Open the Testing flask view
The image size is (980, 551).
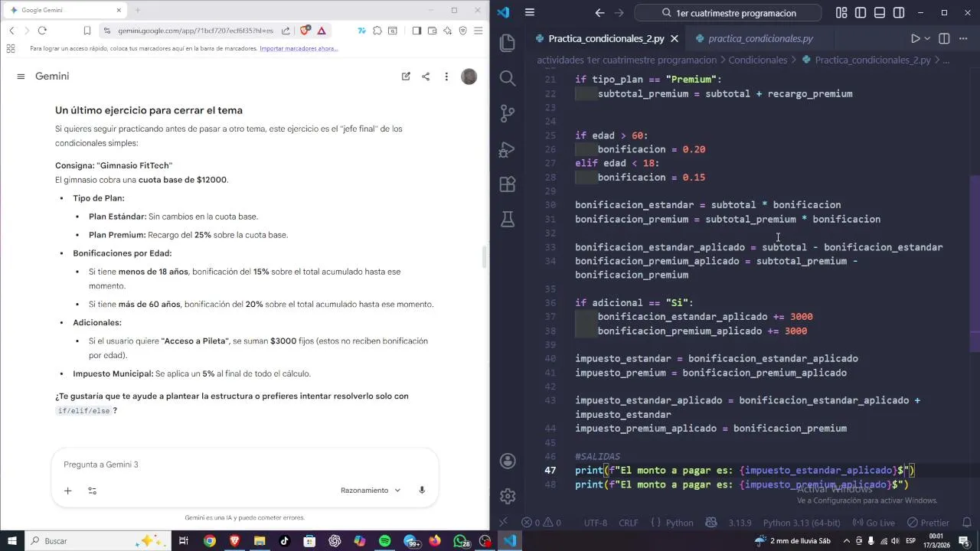[x=507, y=220]
